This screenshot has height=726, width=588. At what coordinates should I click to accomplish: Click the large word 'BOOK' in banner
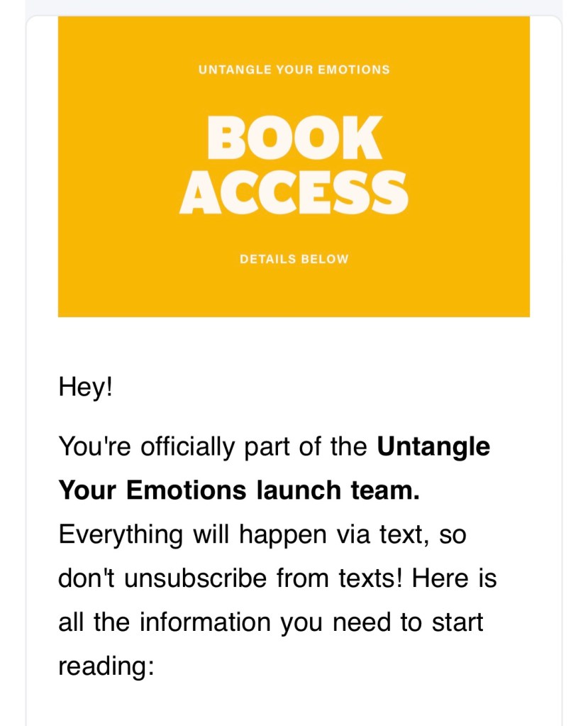coord(294,138)
